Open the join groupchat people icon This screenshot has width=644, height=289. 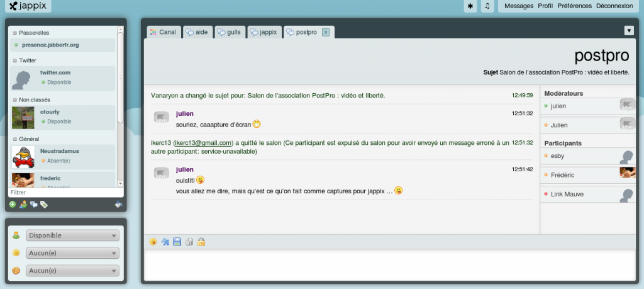click(23, 204)
